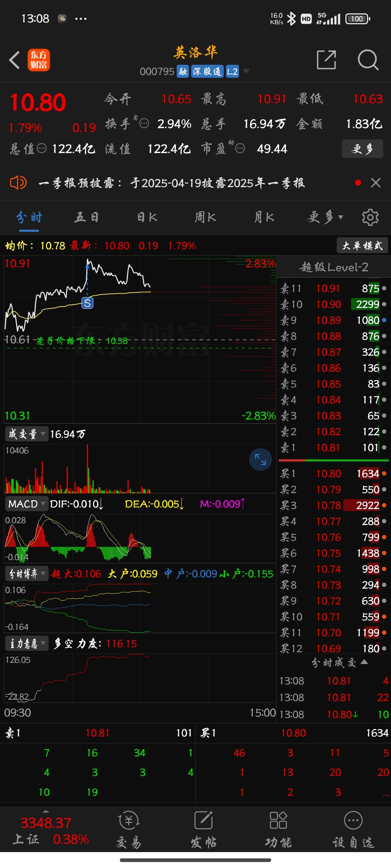Tap the bottom 卖1 10.81 summary row
Image resolution: width=391 pixels, height=868 pixels.
tap(98, 733)
